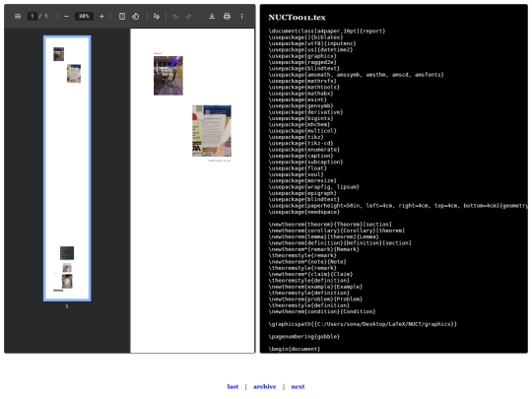This screenshot has width=532, height=399.
Task: Open the 'archive' link
Action: coord(265,386)
